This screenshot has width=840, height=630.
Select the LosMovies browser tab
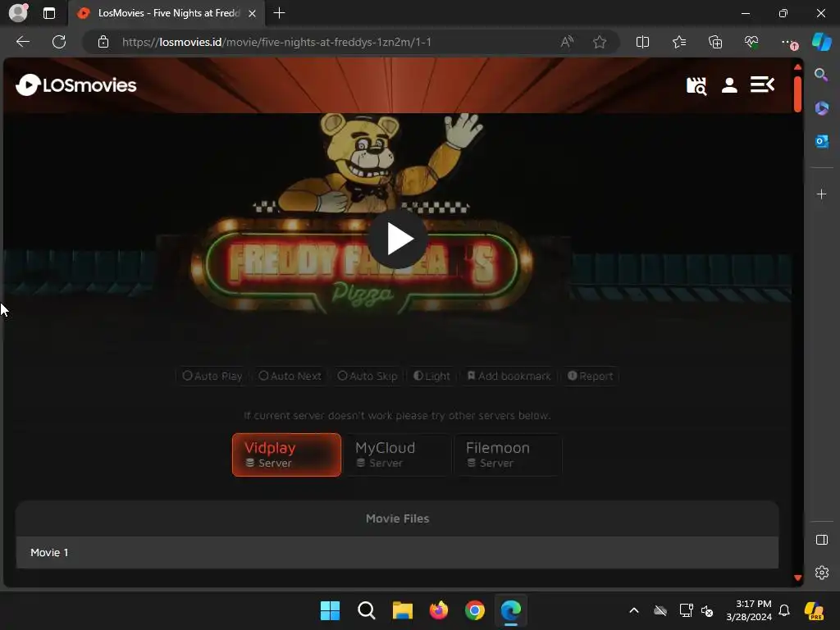pyautogui.click(x=166, y=13)
